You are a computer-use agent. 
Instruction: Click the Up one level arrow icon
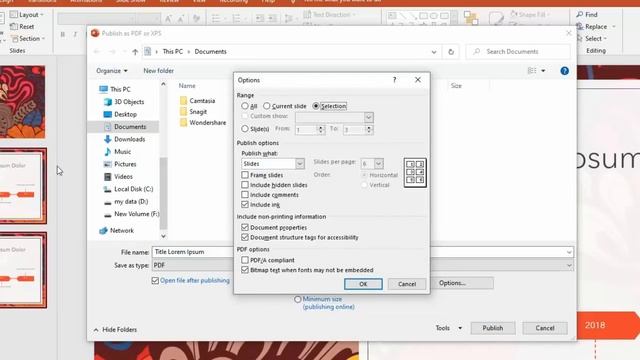[135, 52]
